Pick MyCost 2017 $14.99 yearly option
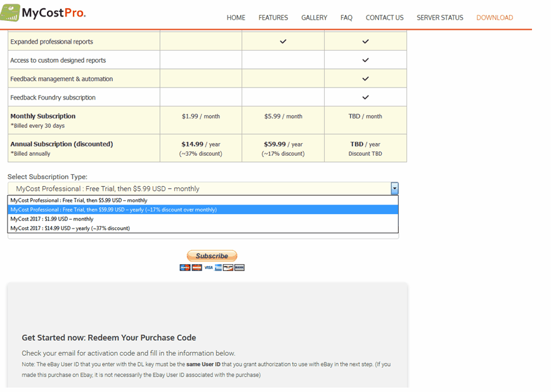This screenshot has width=551, height=392. pos(203,228)
